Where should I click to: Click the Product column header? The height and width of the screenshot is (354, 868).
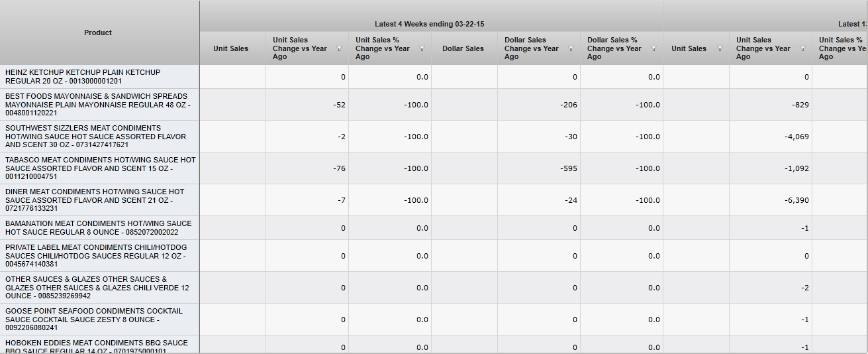(x=98, y=32)
